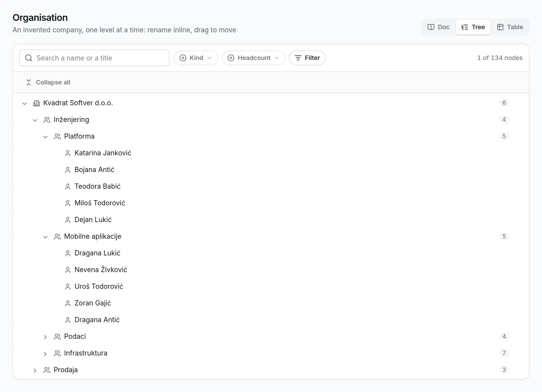The width and height of the screenshot is (542, 392).
Task: Collapse the Kvadrat Softver d.o.o. root node
Action: pos(24,103)
